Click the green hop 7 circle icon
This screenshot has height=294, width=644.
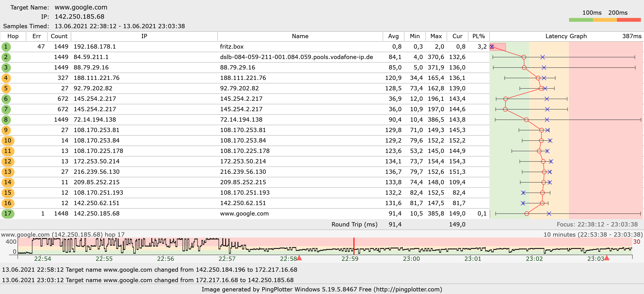(6, 109)
